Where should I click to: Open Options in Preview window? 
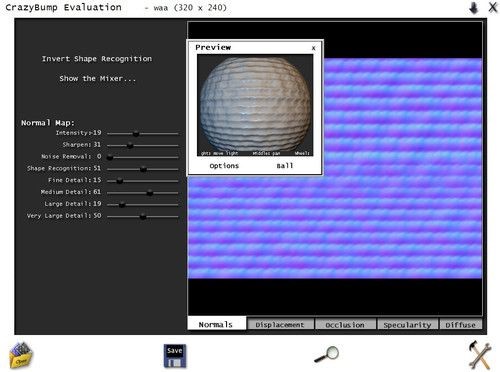click(224, 166)
